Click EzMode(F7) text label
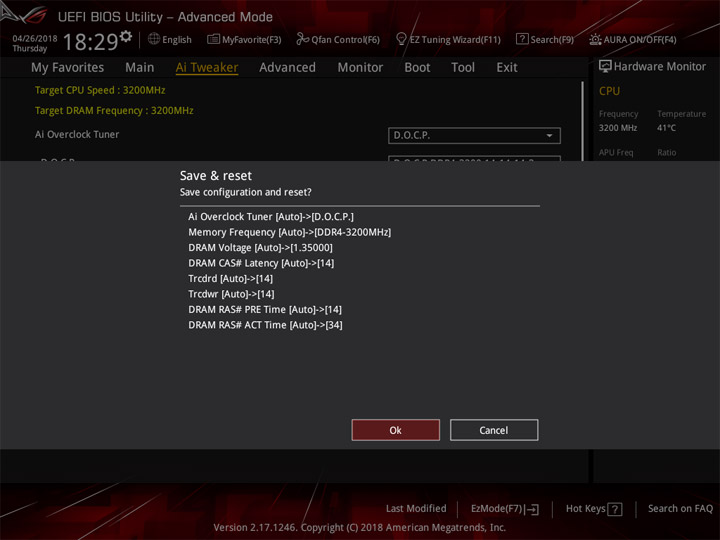The height and width of the screenshot is (540, 720). coord(496,508)
